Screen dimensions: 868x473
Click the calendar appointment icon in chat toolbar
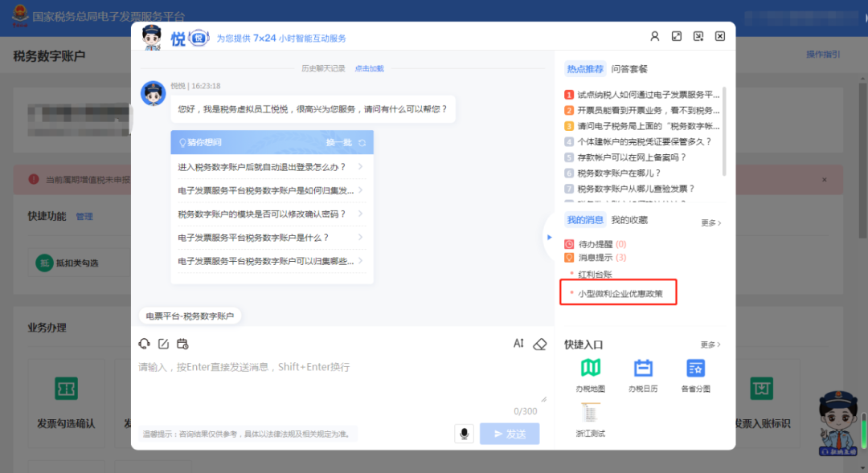(182, 344)
